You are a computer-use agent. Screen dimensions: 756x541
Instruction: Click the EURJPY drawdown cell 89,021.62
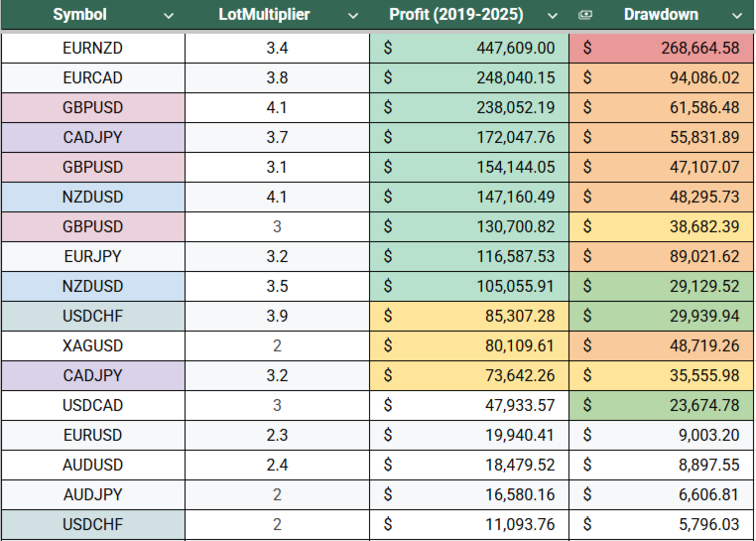click(x=662, y=256)
